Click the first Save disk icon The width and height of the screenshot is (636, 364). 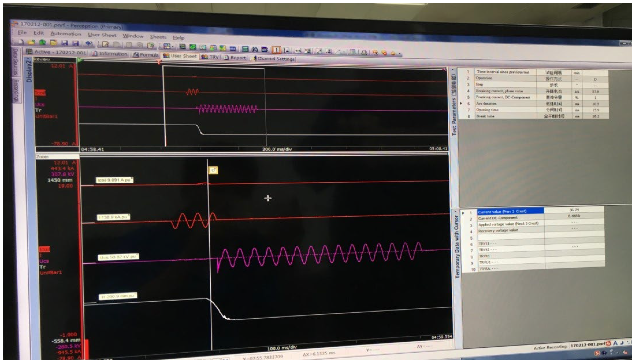[x=65, y=43]
